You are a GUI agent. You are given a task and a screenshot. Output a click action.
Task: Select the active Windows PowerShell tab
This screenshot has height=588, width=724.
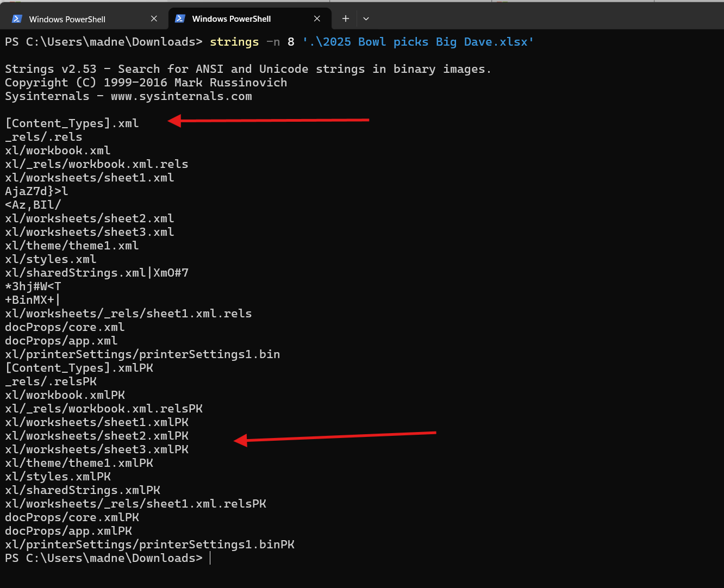click(x=249, y=19)
